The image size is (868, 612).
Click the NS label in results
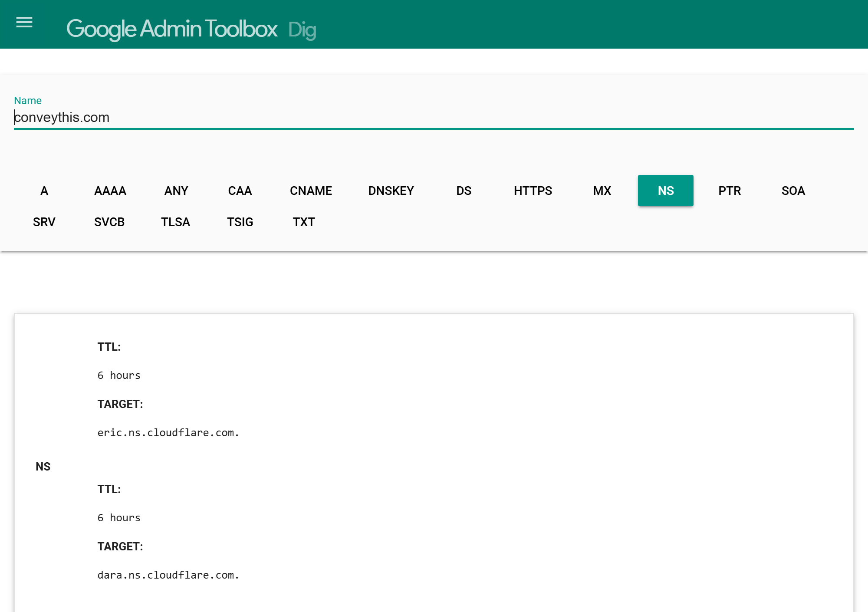(x=43, y=467)
